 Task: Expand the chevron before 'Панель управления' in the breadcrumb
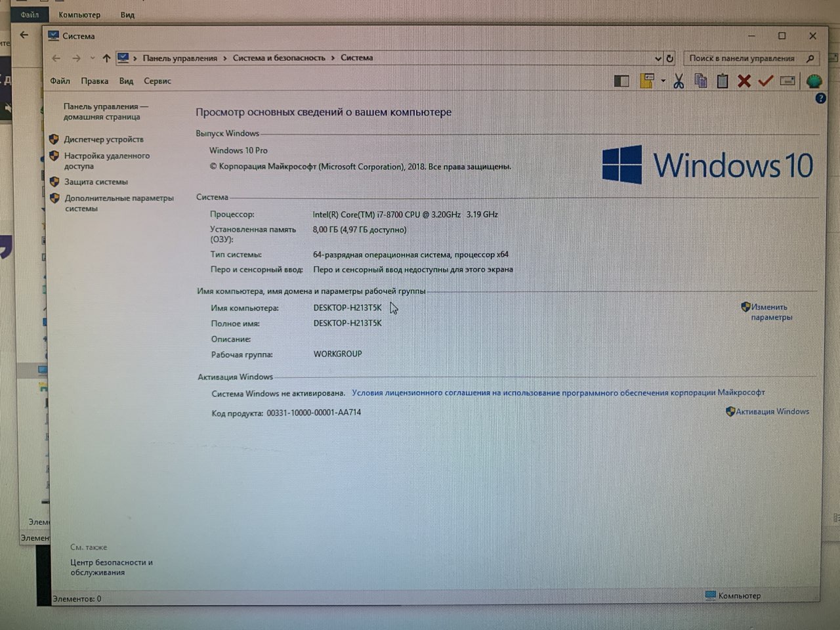135,58
